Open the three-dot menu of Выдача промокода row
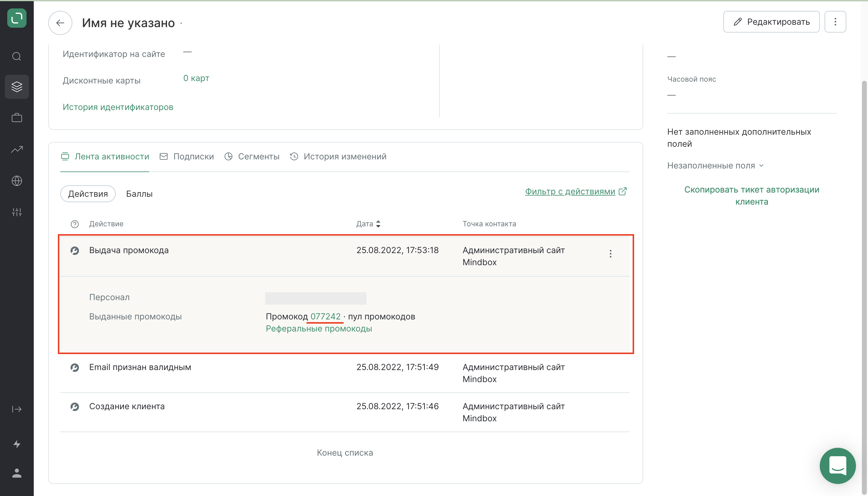 pyautogui.click(x=610, y=254)
